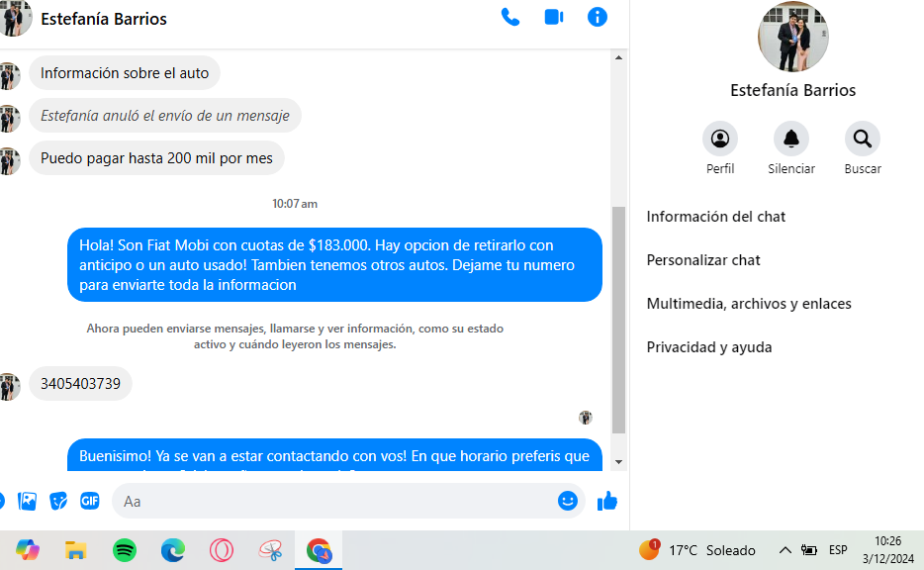
Task: Expand Multimedia, archivos y enlaces section
Action: [749, 304]
